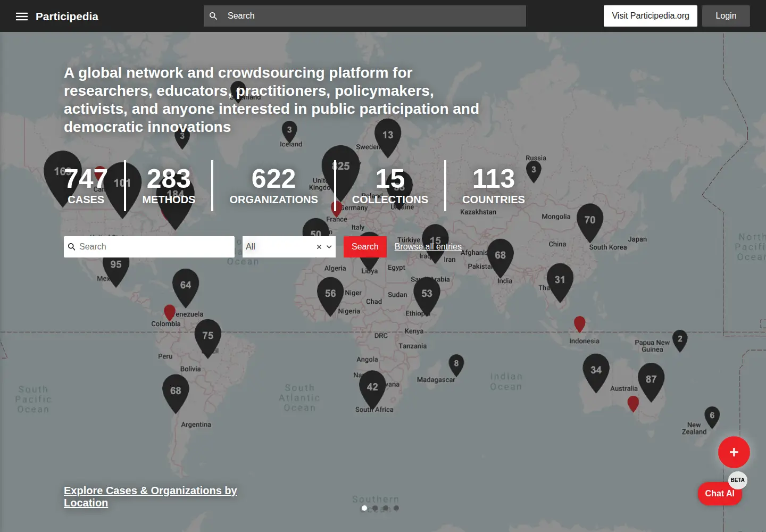Click the 53 cluster marker near Ethiopia
766x532 pixels.
(427, 296)
